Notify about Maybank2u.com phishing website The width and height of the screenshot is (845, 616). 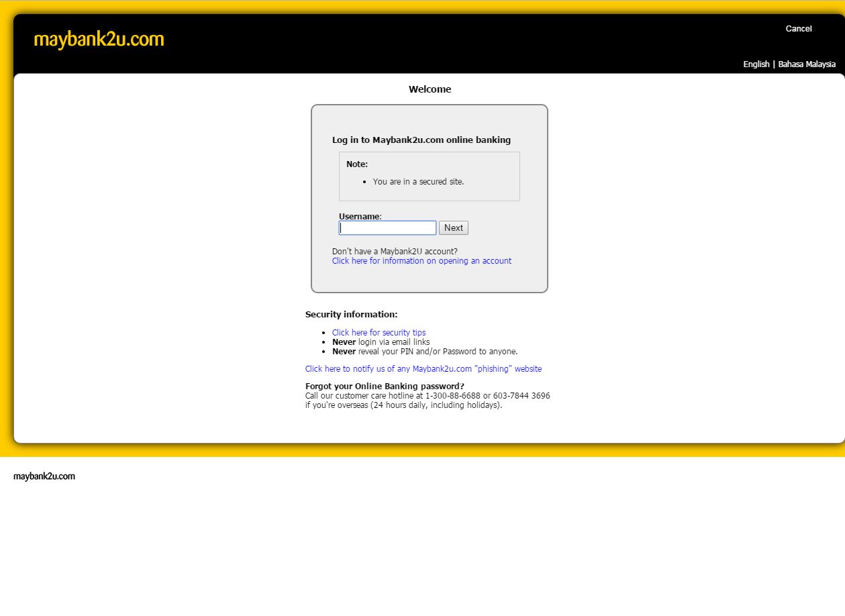424,369
